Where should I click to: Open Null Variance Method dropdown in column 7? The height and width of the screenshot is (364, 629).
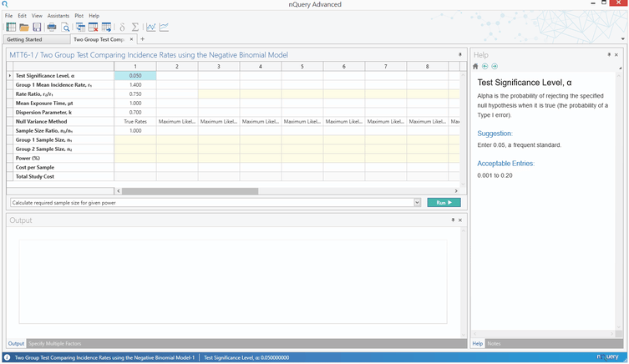point(386,121)
